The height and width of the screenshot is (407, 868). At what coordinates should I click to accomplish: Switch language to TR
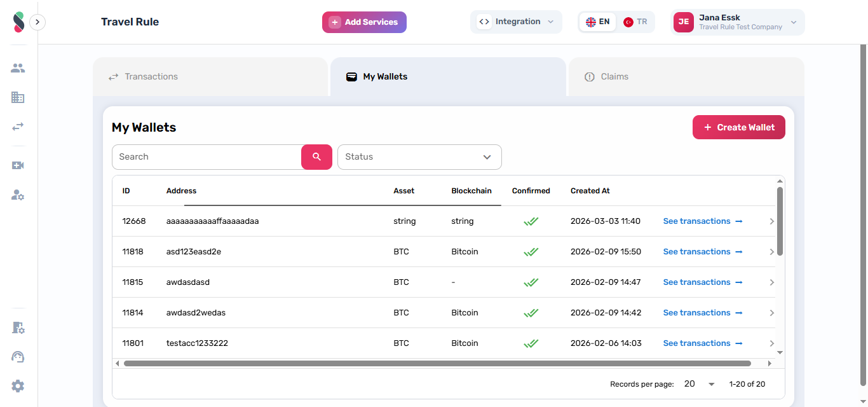tap(635, 22)
